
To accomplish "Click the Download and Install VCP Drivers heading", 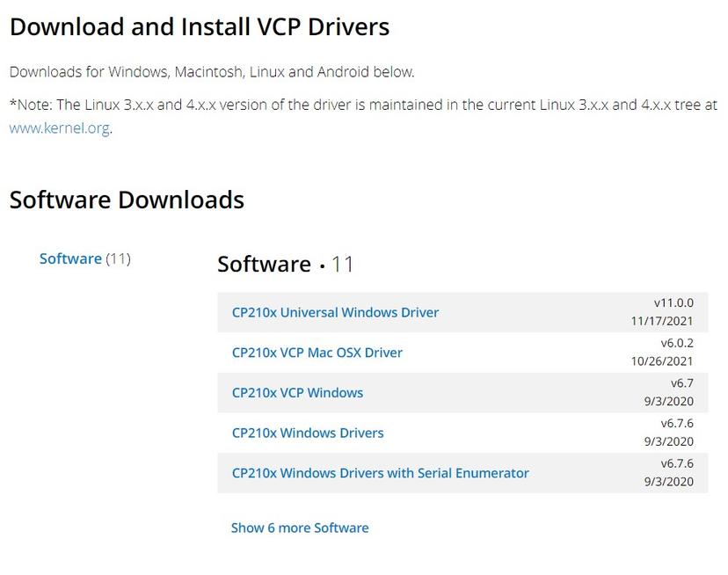I will (199, 26).
